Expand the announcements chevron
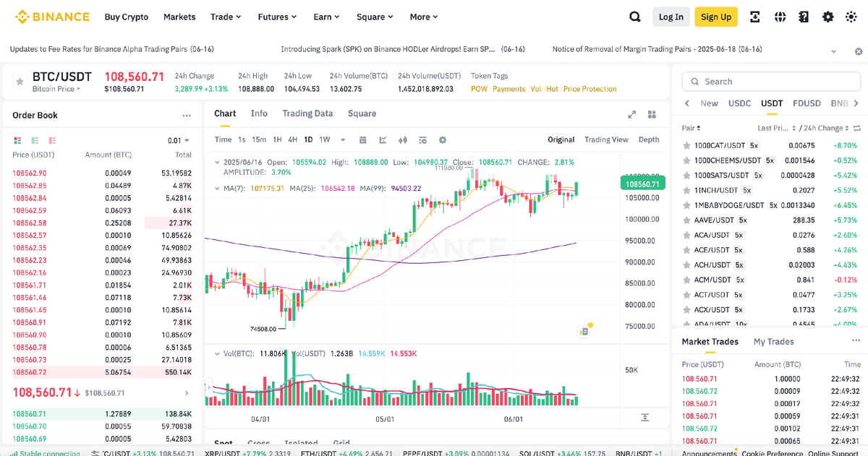Screen dimensions: 868x456 834,51
